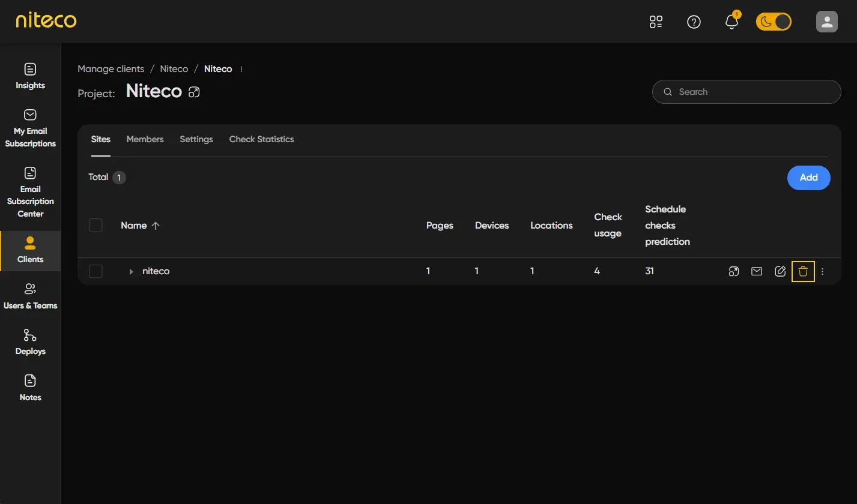857x504 pixels.
Task: Click schedule prediction value 31
Action: 649,271
